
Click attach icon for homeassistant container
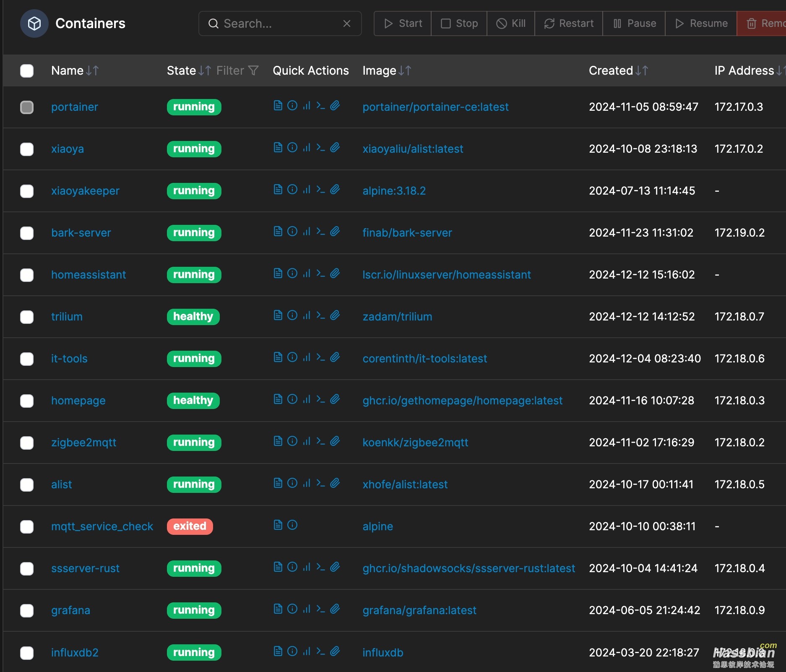pos(335,273)
